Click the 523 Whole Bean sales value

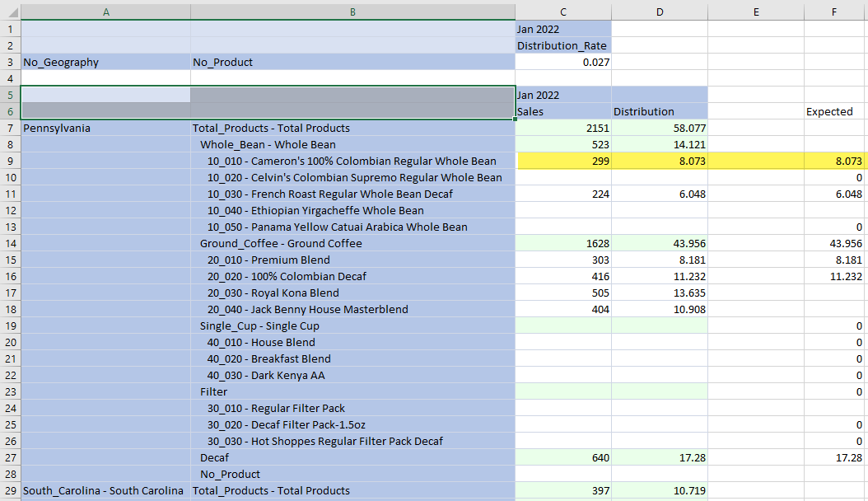(563, 144)
